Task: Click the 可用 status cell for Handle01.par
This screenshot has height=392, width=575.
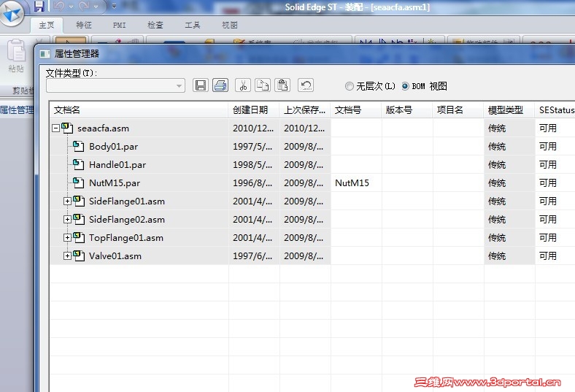Action: (x=555, y=164)
